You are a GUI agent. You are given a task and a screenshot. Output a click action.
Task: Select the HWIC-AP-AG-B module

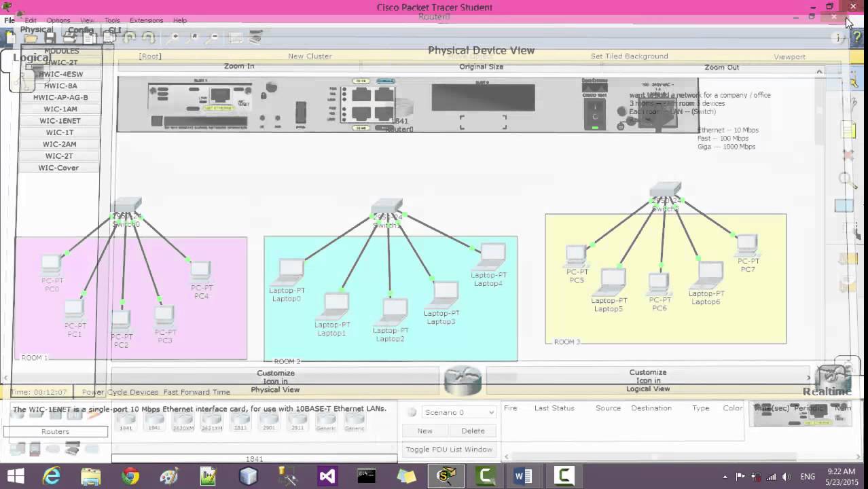point(60,97)
